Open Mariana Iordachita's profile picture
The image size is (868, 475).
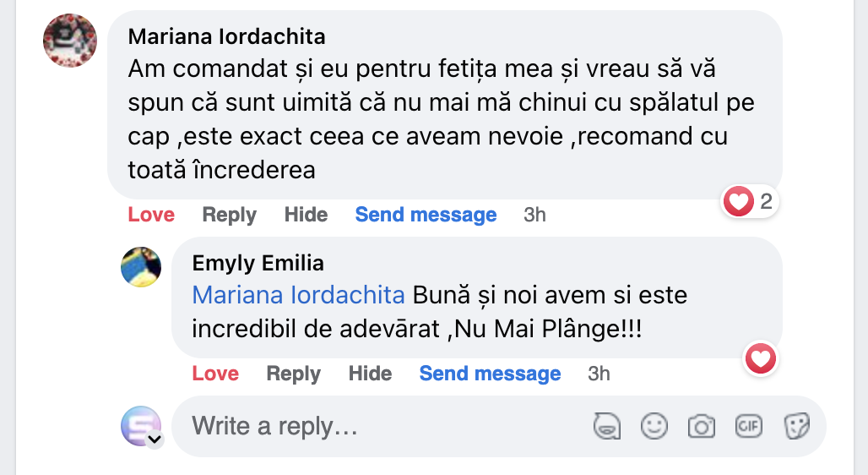[70, 41]
